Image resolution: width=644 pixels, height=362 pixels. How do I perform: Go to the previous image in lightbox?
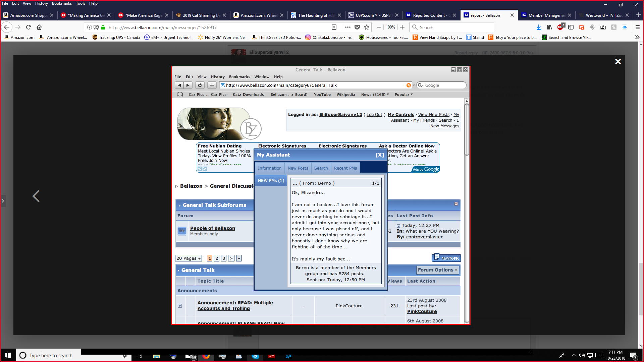pos(36,196)
